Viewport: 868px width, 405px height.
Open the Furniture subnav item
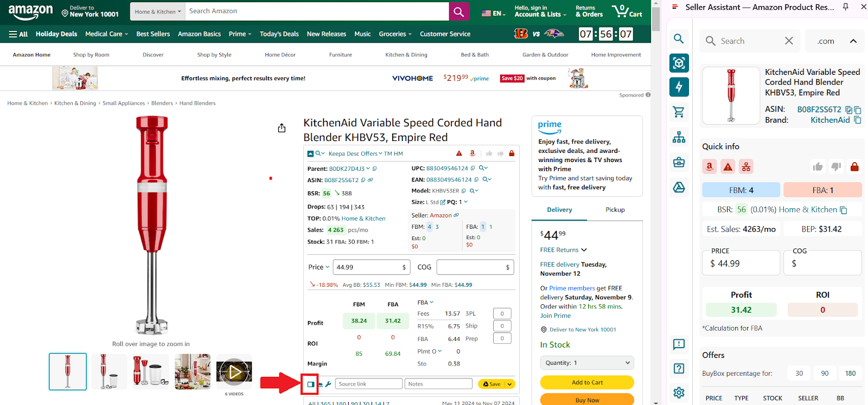(x=341, y=55)
